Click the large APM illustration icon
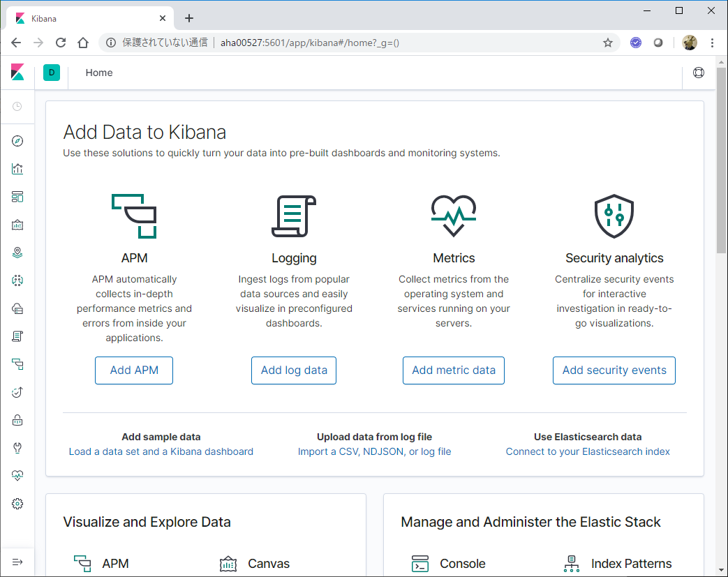This screenshot has width=728, height=577. tap(134, 216)
